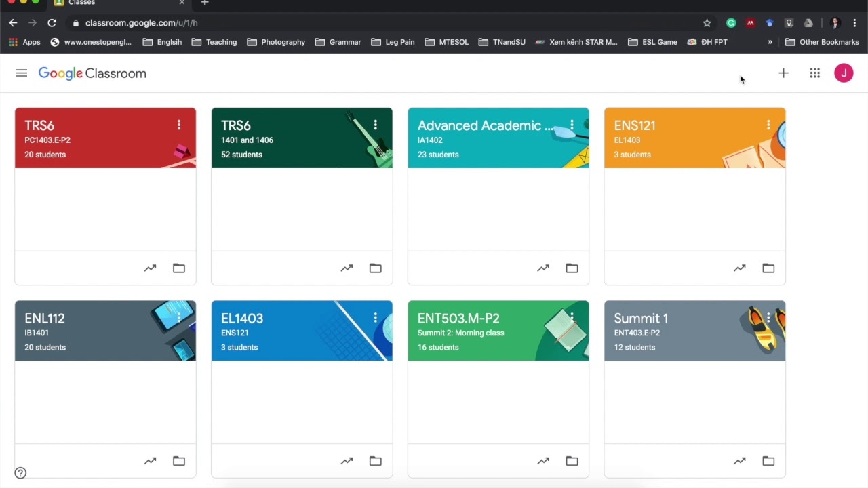Open more options on Advanced Academic card
868x488 pixels.
click(x=572, y=125)
